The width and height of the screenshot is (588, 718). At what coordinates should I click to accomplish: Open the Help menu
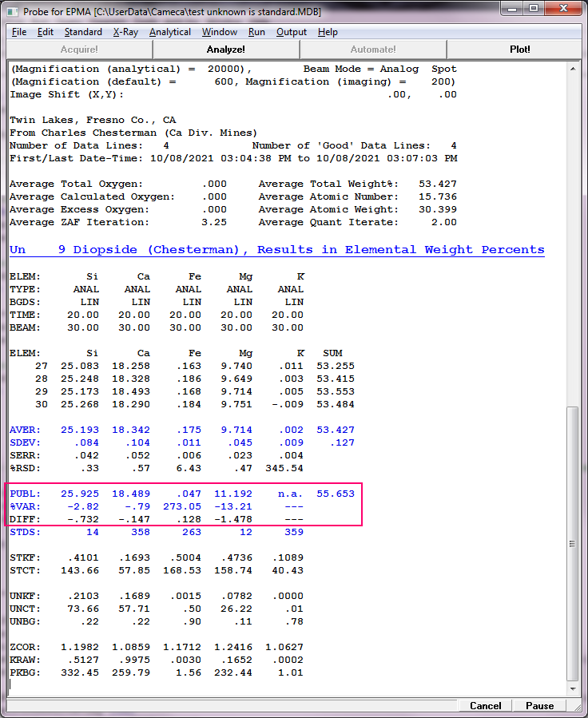(328, 32)
